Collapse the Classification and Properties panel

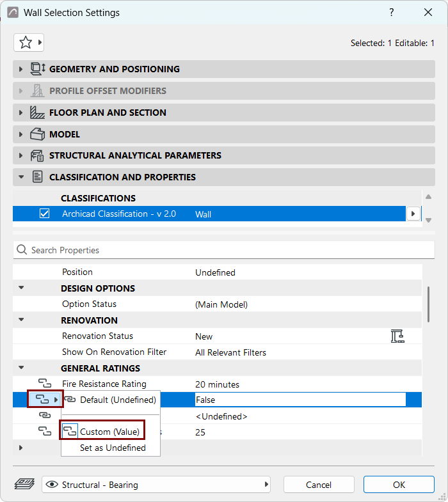[x=21, y=176]
